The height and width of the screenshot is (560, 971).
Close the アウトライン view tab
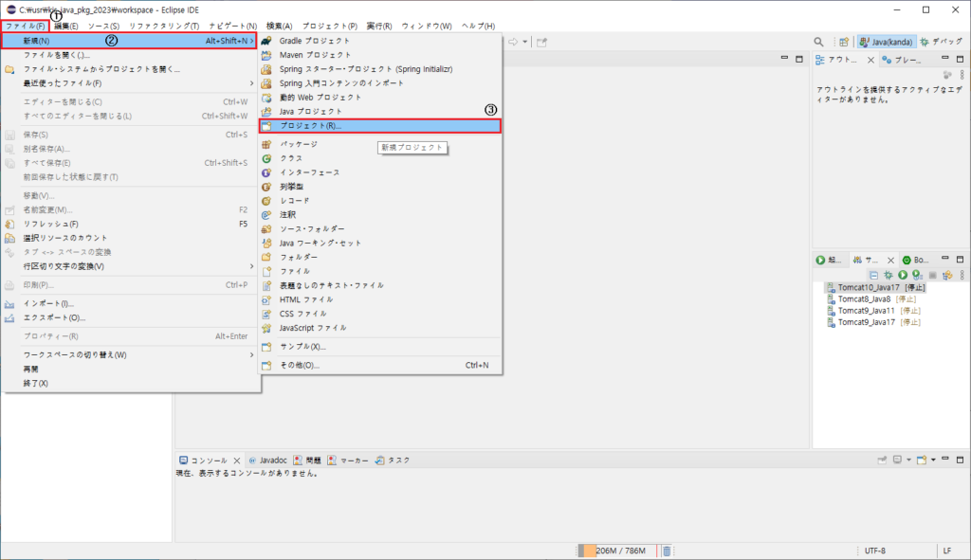click(870, 60)
